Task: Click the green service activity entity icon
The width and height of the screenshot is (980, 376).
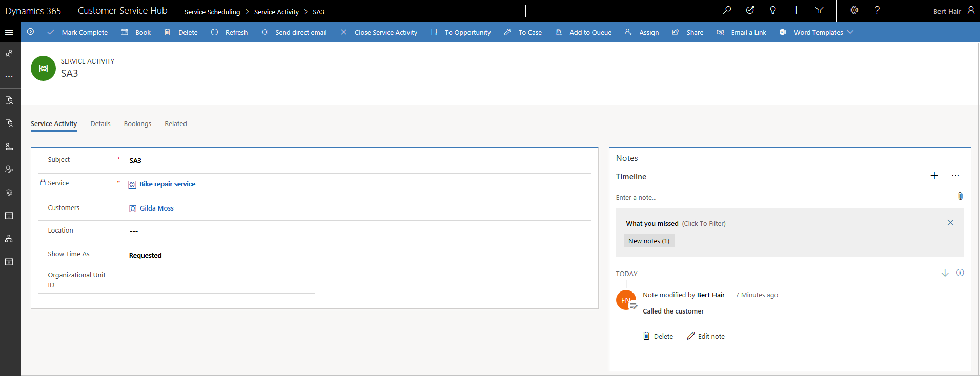Action: (x=44, y=68)
